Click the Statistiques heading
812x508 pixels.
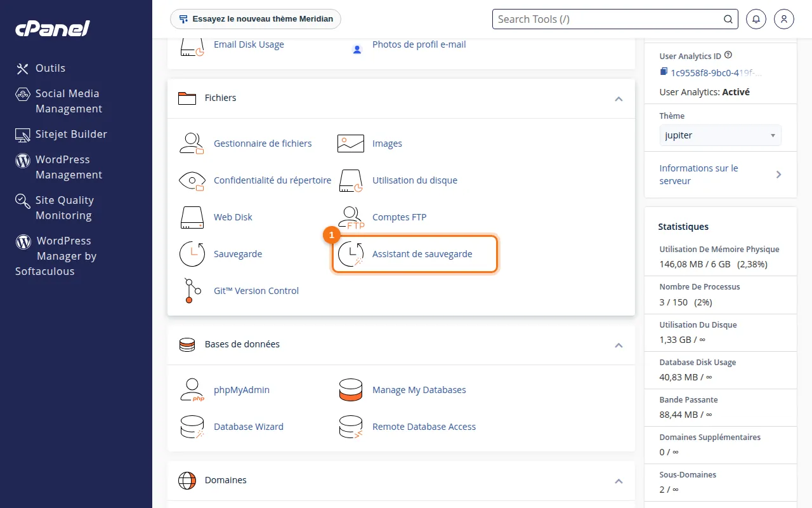683,226
